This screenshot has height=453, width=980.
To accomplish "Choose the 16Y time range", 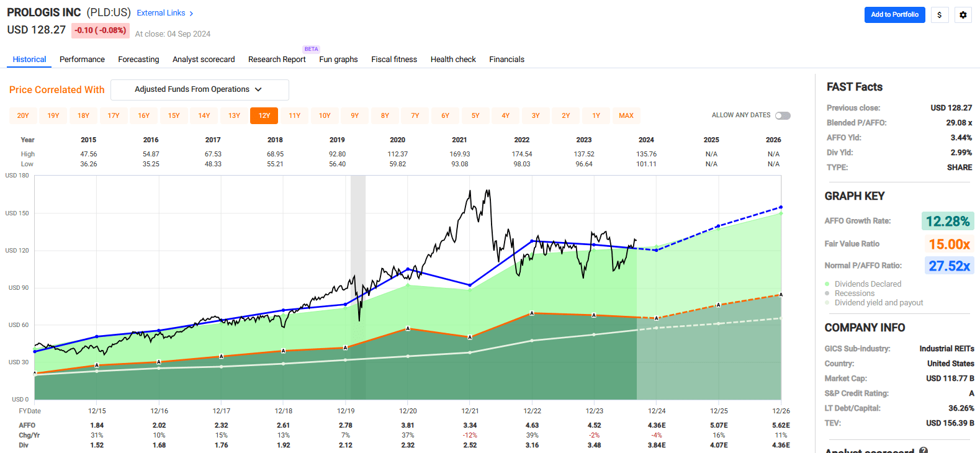I will click(143, 115).
